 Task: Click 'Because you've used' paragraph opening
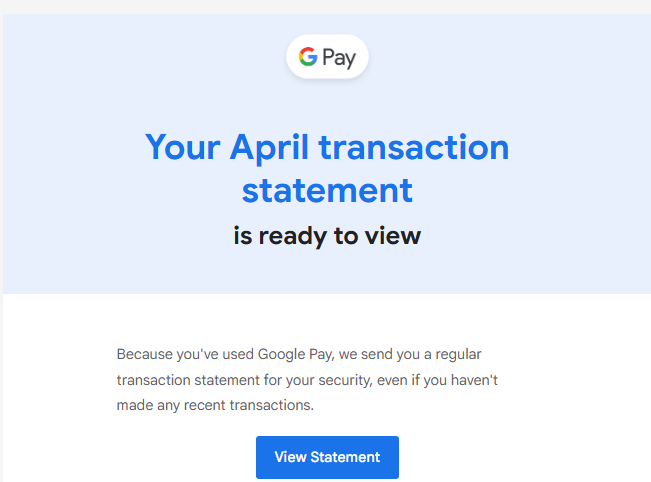pyautogui.click(x=185, y=354)
